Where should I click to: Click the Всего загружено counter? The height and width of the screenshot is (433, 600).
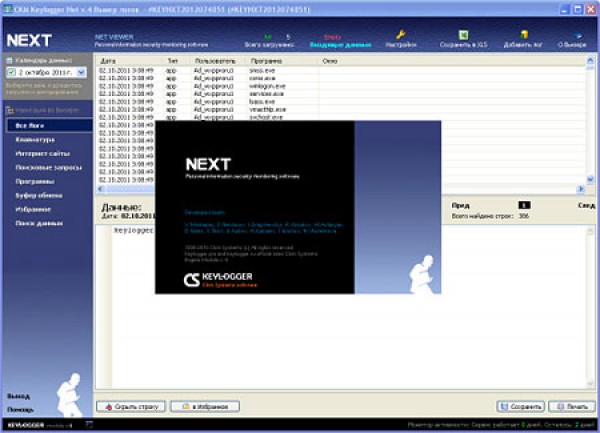coord(269,45)
